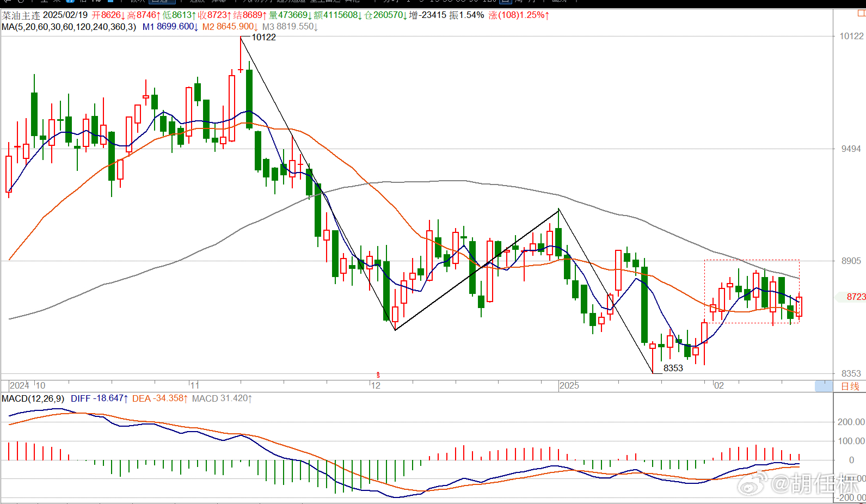Click the 8353 low price label on chart

click(x=673, y=368)
